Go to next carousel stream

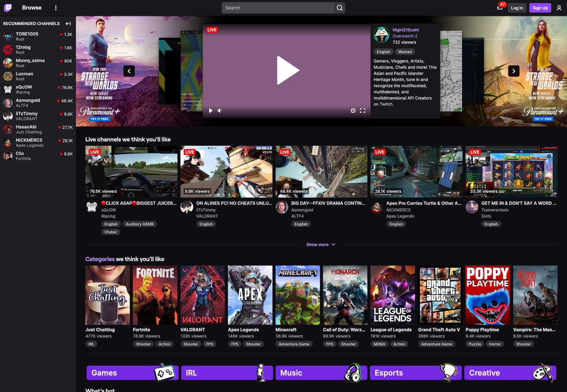pyautogui.click(x=514, y=71)
